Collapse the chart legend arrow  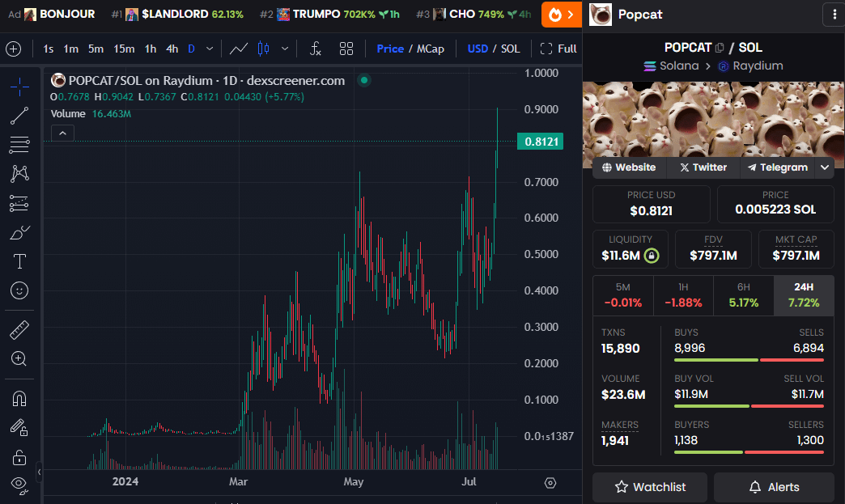[62, 133]
